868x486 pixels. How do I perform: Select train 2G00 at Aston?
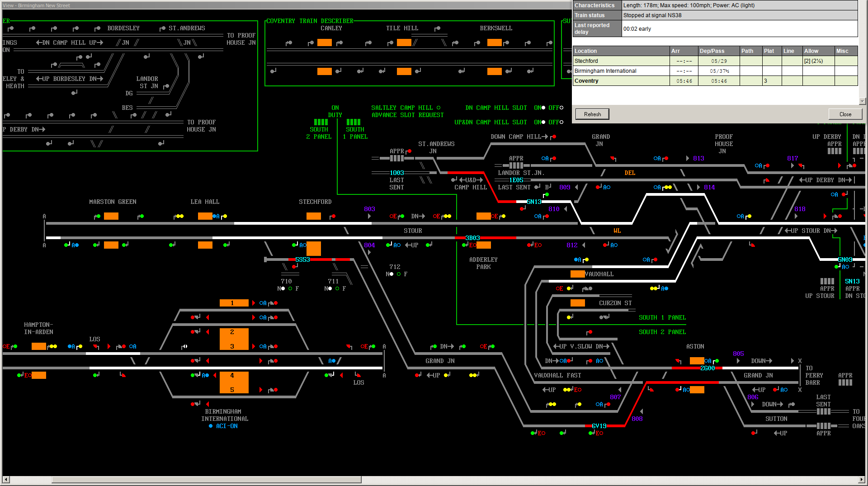[708, 368]
